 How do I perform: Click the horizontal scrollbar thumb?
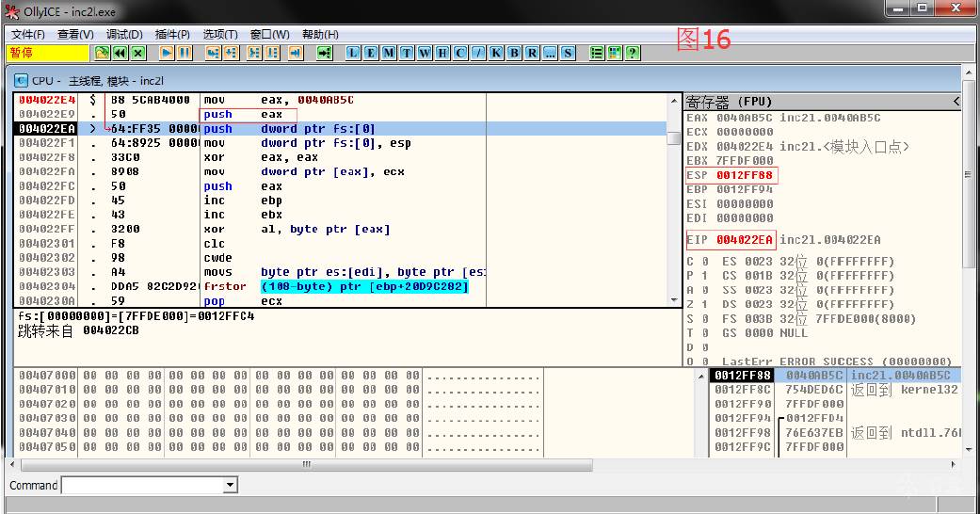coord(307,465)
